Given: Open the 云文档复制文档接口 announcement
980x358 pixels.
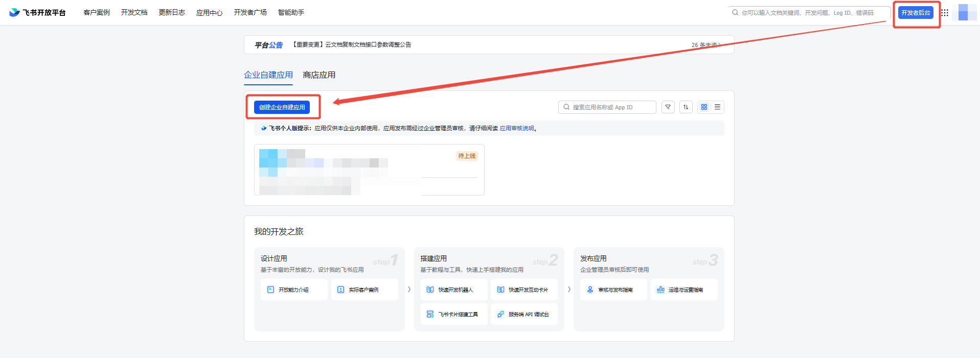Looking at the screenshot, I should tap(352, 45).
